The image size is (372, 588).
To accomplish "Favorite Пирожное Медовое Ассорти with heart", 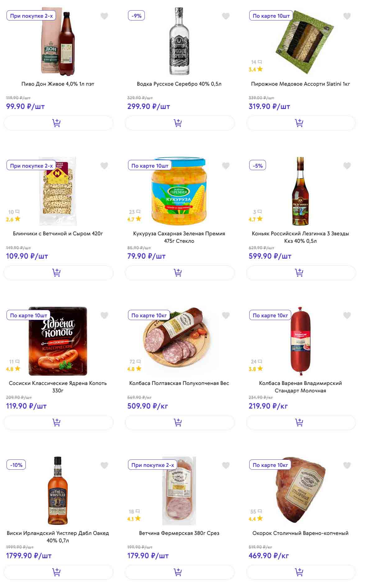I will [x=347, y=16].
